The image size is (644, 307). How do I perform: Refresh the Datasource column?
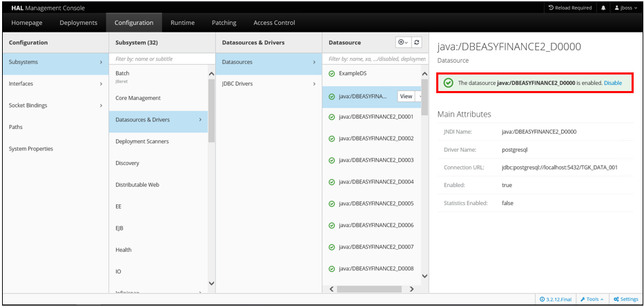tap(416, 42)
